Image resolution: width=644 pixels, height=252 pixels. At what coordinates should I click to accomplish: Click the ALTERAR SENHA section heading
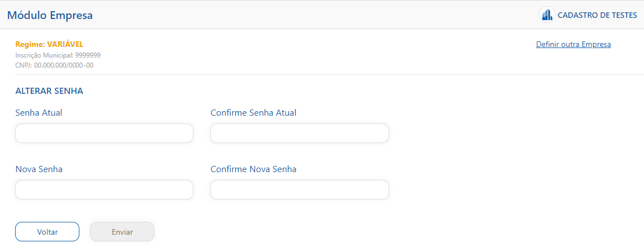[49, 91]
